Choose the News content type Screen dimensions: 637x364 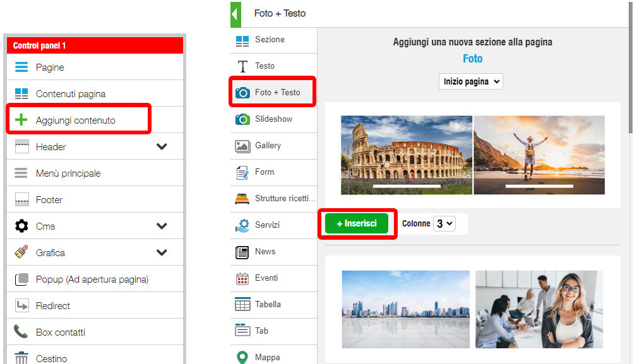point(274,252)
